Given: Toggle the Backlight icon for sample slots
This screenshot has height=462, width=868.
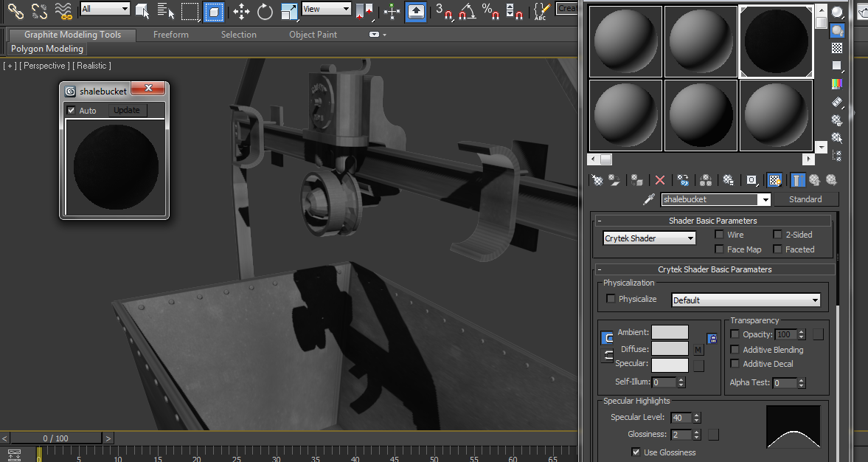Looking at the screenshot, I should [x=837, y=30].
